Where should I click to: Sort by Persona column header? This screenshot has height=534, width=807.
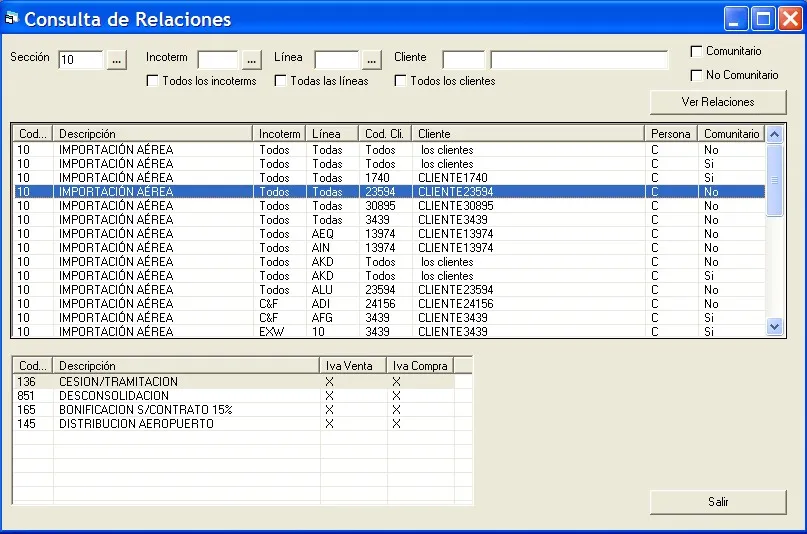point(671,134)
